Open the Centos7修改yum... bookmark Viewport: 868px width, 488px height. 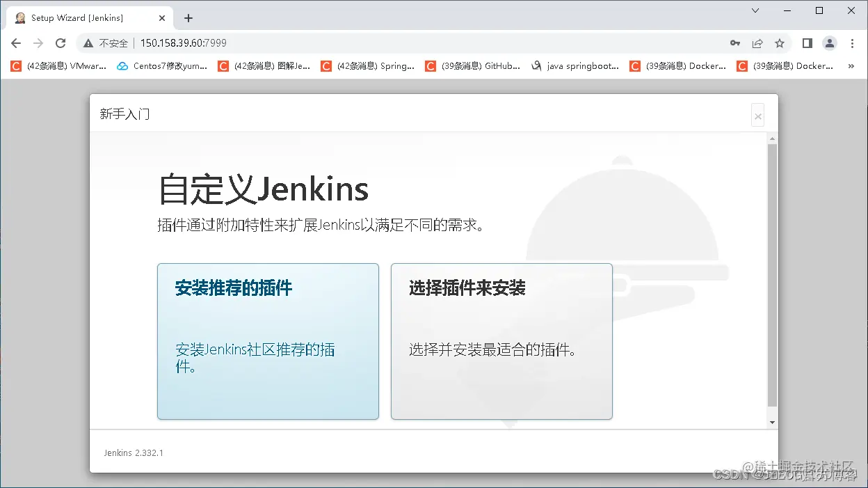[162, 66]
